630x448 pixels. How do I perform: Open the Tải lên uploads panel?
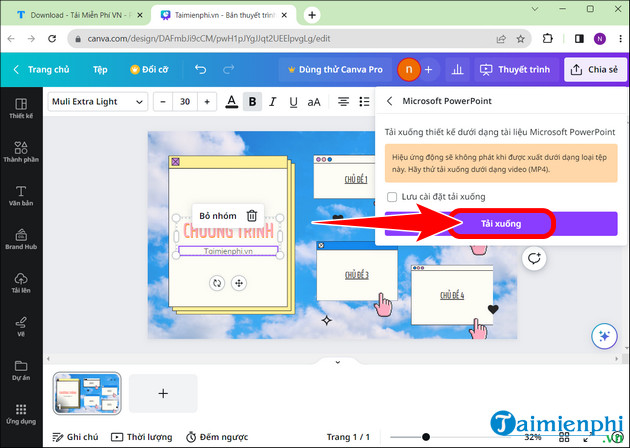[21, 283]
